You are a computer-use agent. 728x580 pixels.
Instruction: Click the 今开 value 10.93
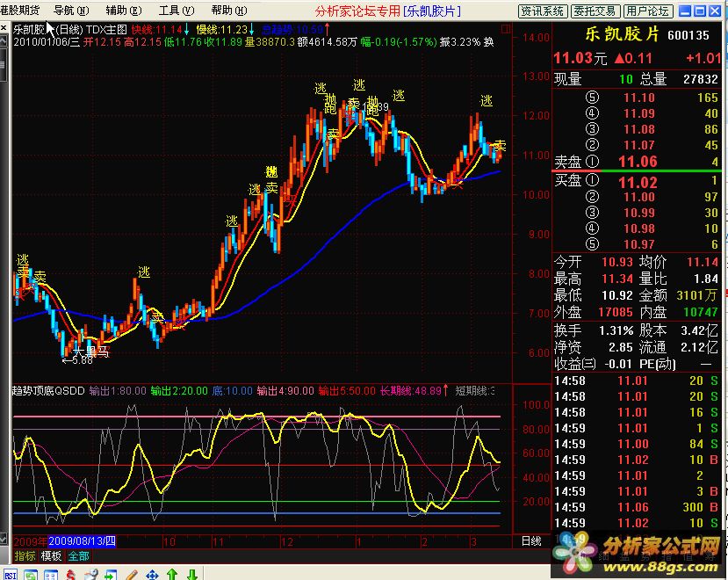click(x=617, y=262)
